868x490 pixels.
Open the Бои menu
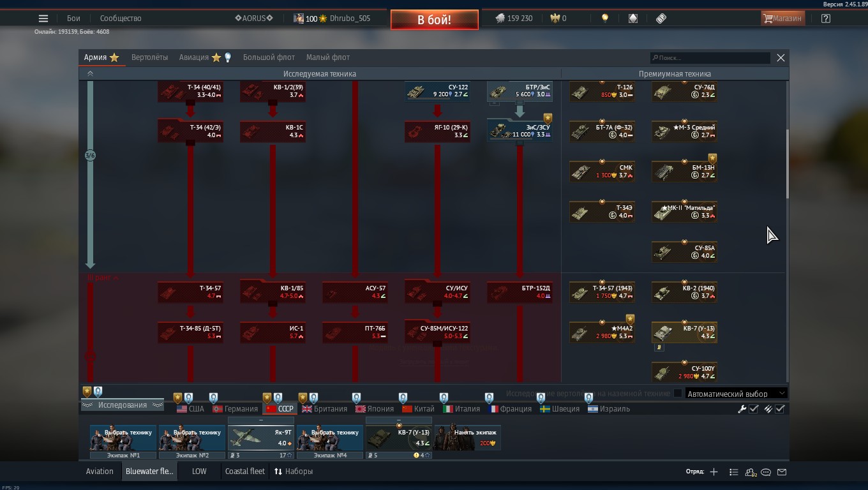click(x=73, y=19)
